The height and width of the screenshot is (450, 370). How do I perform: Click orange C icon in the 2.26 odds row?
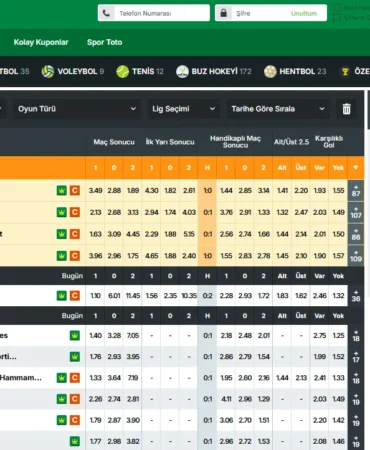[75, 399]
